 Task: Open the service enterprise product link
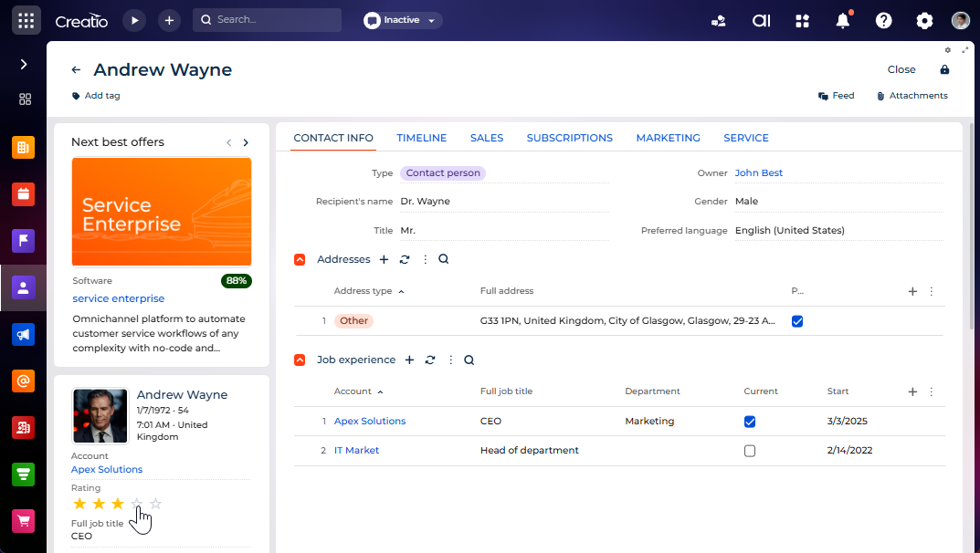tap(119, 298)
